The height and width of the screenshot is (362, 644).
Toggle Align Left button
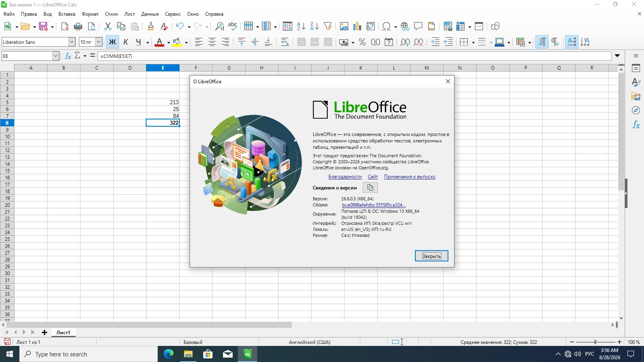199,42
